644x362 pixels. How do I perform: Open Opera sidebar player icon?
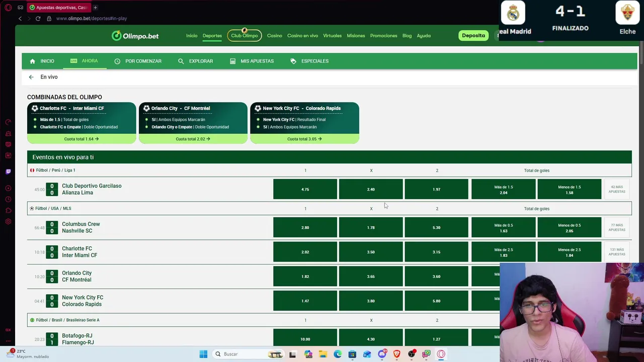pyautogui.click(x=8, y=188)
